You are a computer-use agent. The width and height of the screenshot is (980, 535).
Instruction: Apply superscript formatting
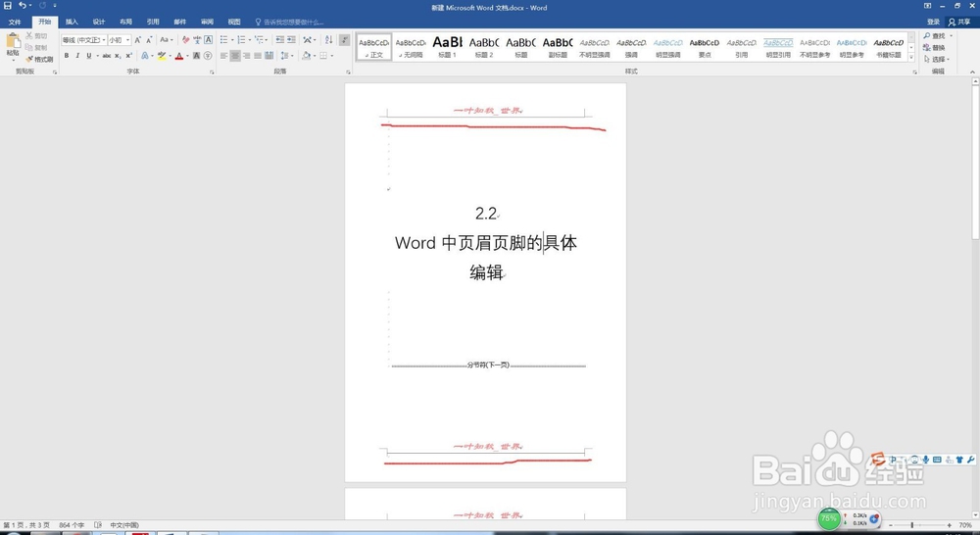click(x=129, y=56)
